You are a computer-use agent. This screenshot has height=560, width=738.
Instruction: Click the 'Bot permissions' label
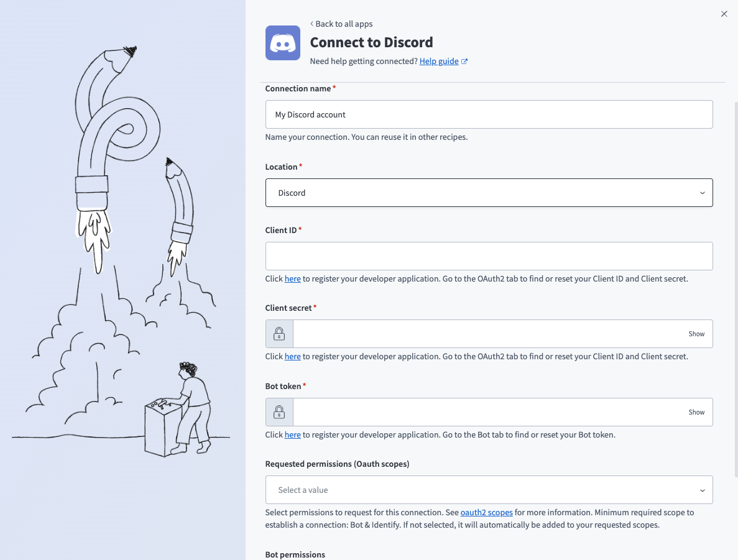[295, 554]
